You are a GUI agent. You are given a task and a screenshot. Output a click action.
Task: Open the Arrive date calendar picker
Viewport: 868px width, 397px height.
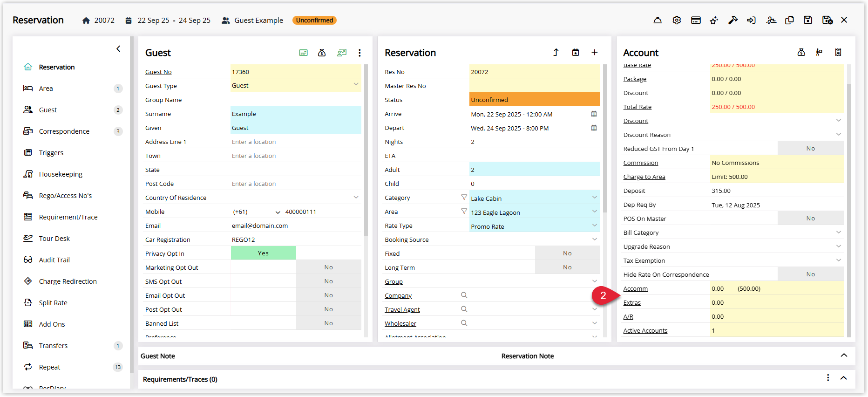click(594, 114)
